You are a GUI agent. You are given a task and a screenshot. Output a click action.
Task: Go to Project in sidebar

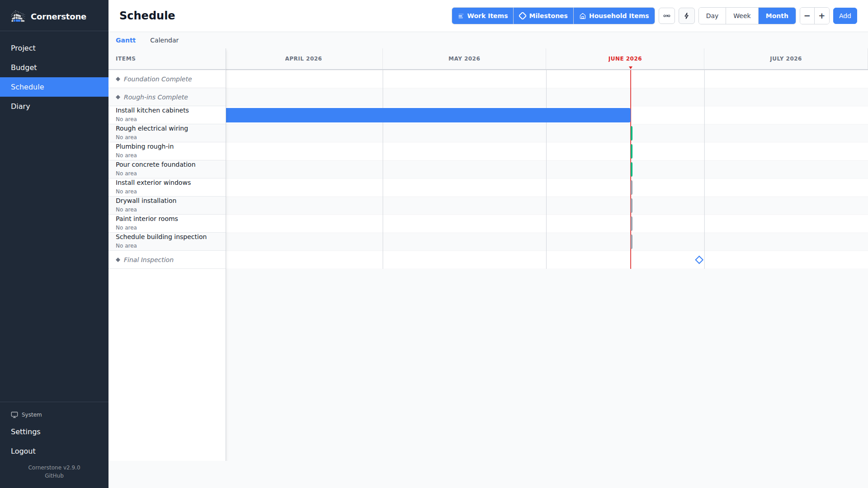54,48
